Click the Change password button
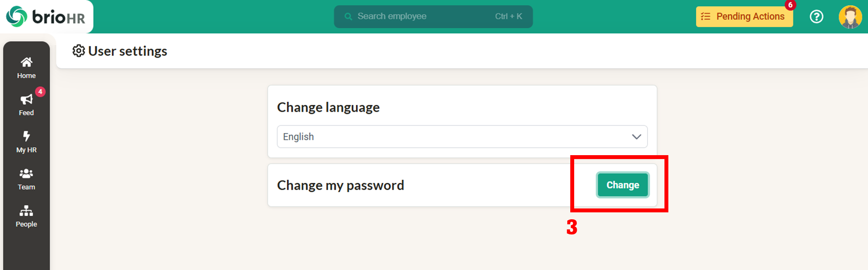The width and height of the screenshot is (868, 270). click(x=623, y=185)
